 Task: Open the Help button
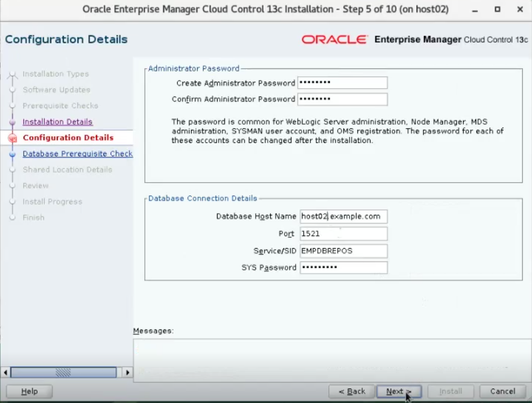[x=30, y=391]
